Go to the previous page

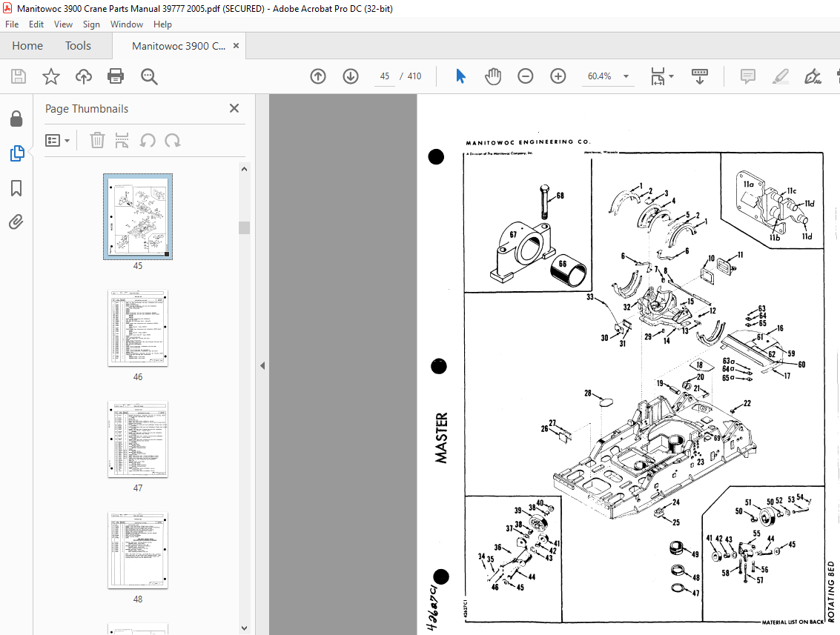(x=317, y=76)
